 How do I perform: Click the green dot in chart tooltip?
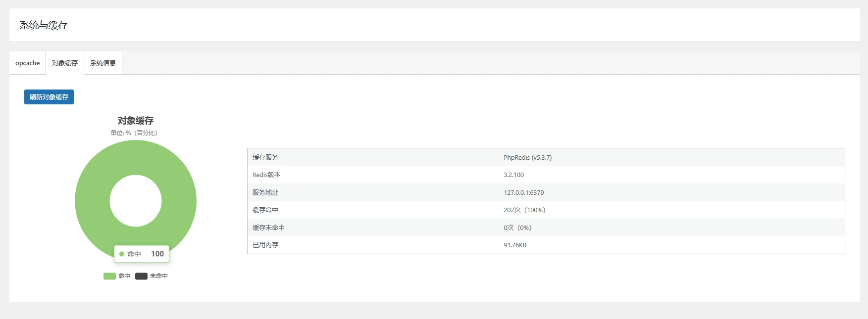click(x=122, y=254)
